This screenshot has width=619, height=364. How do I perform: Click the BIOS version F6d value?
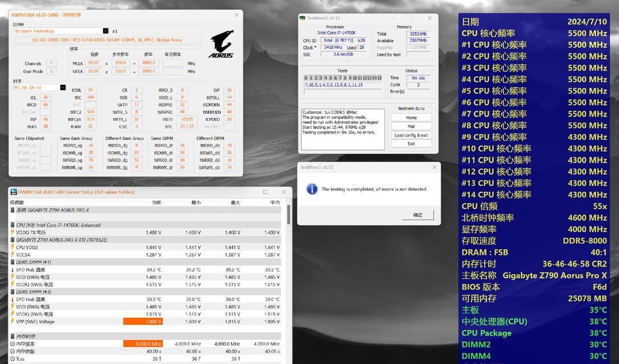point(600,287)
